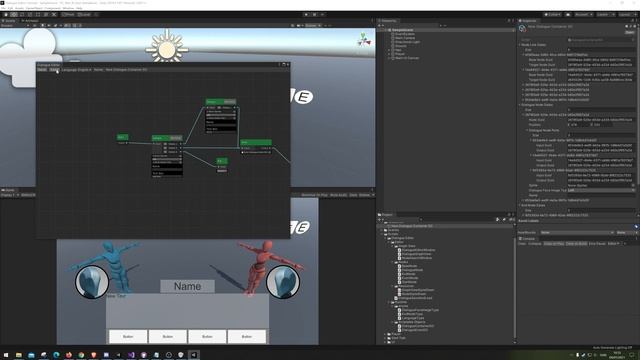
Task: Click the DialogueEditorWindow script icon in Project
Action: tap(400, 250)
